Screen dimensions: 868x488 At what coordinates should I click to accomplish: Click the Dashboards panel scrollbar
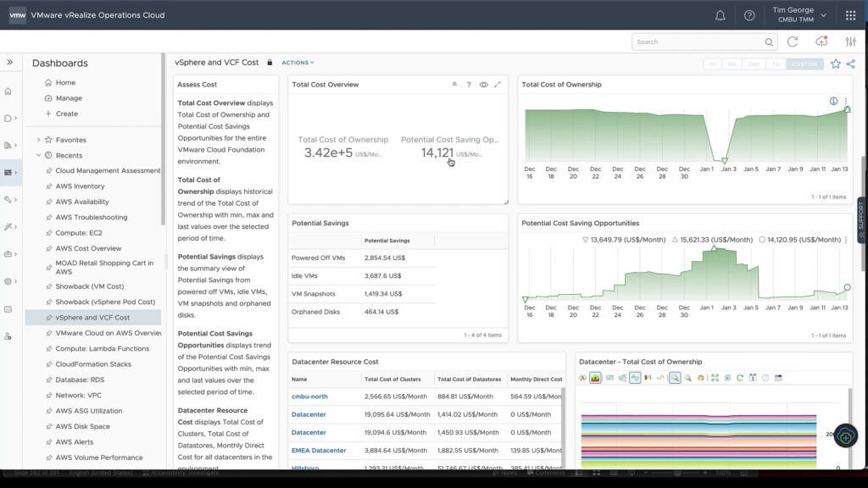click(163, 140)
